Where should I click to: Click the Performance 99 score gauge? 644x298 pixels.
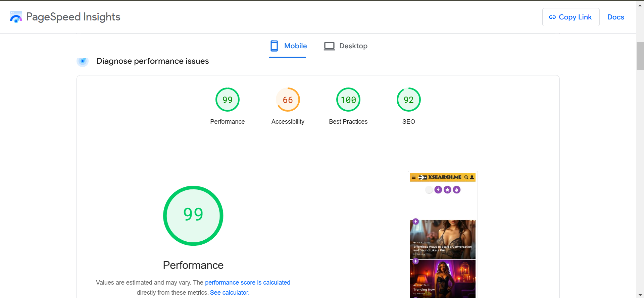(228, 100)
